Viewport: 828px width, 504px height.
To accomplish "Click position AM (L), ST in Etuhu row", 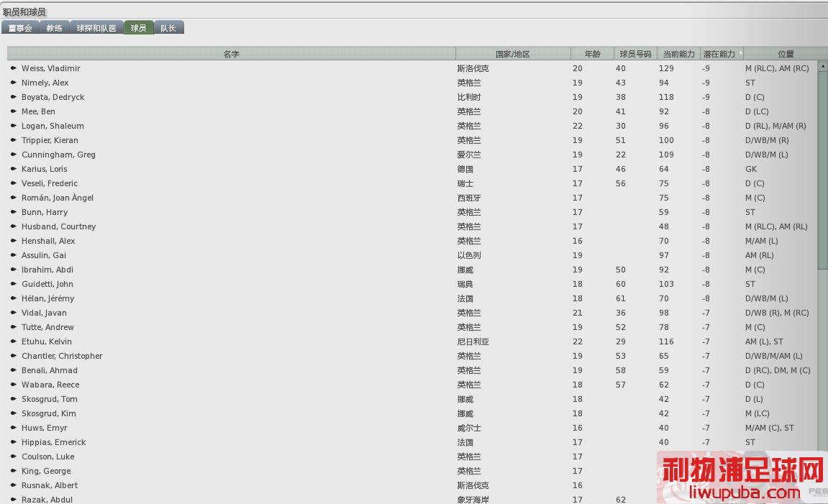I will 764,342.
